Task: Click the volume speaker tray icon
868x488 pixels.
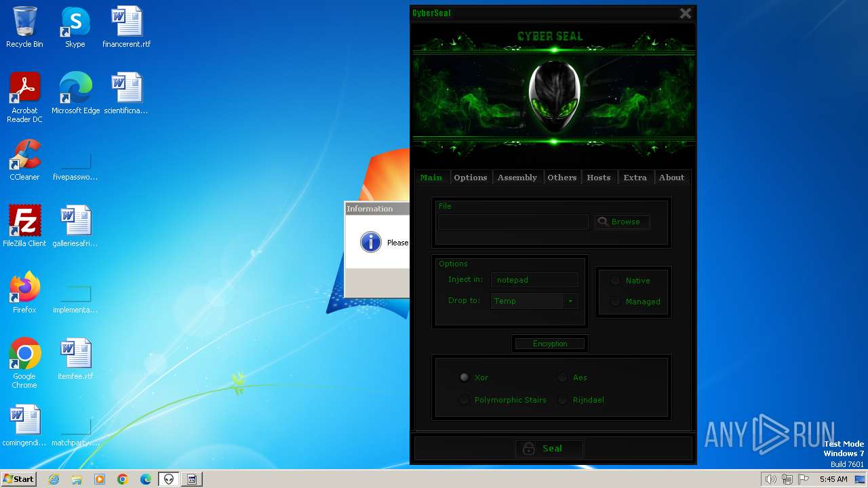Action: pyautogui.click(x=770, y=479)
